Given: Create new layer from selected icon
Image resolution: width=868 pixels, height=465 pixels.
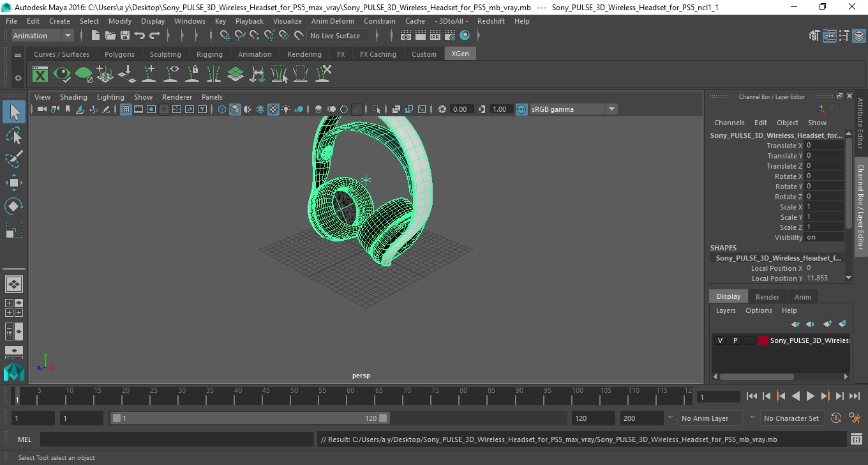Looking at the screenshot, I should coord(842,324).
